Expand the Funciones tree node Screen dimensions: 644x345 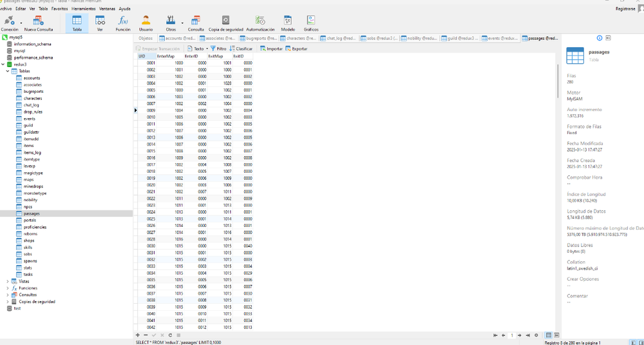pos(8,288)
